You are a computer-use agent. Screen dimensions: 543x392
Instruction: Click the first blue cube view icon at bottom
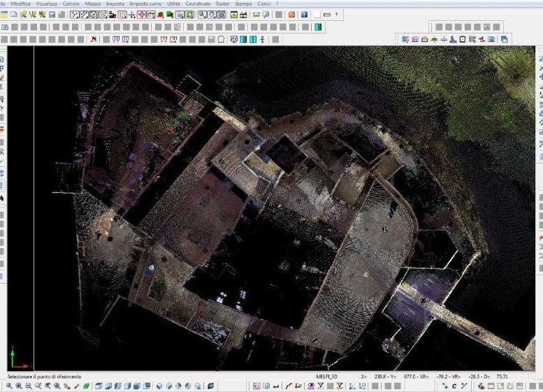(99, 386)
